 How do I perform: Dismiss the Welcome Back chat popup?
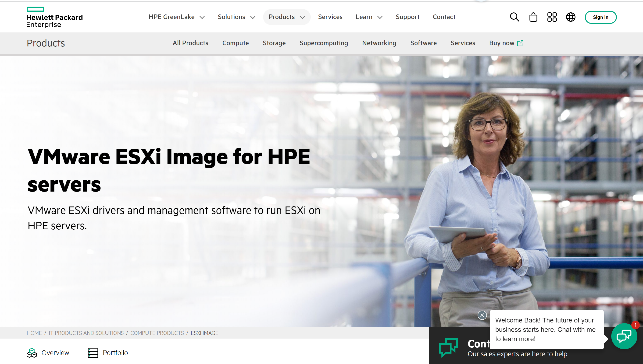pos(482,315)
